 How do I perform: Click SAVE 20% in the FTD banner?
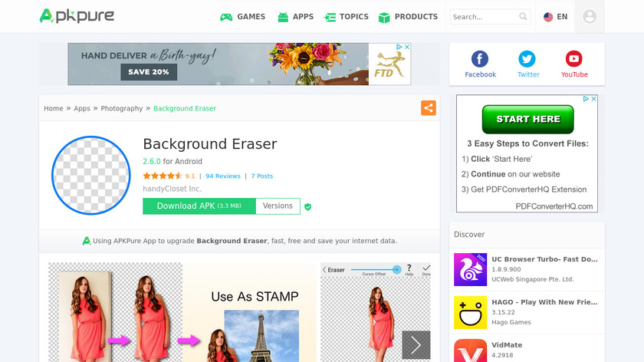pyautogui.click(x=148, y=72)
